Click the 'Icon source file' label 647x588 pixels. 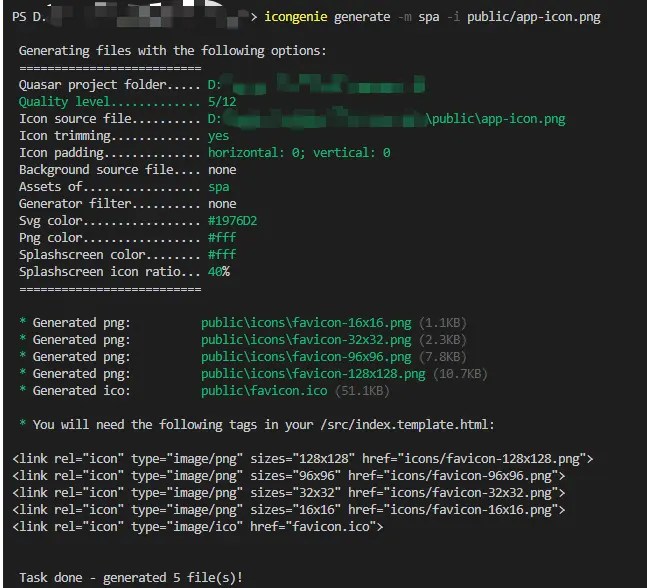click(x=75, y=119)
